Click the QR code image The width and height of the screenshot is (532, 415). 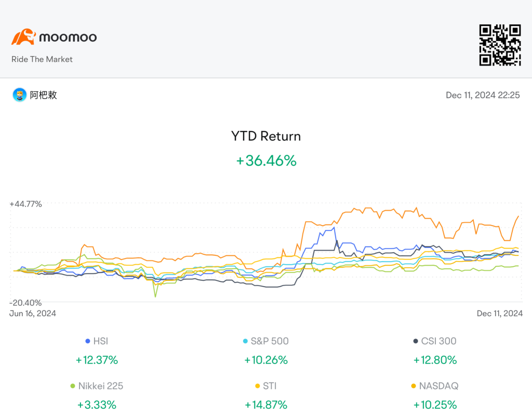[x=500, y=45]
